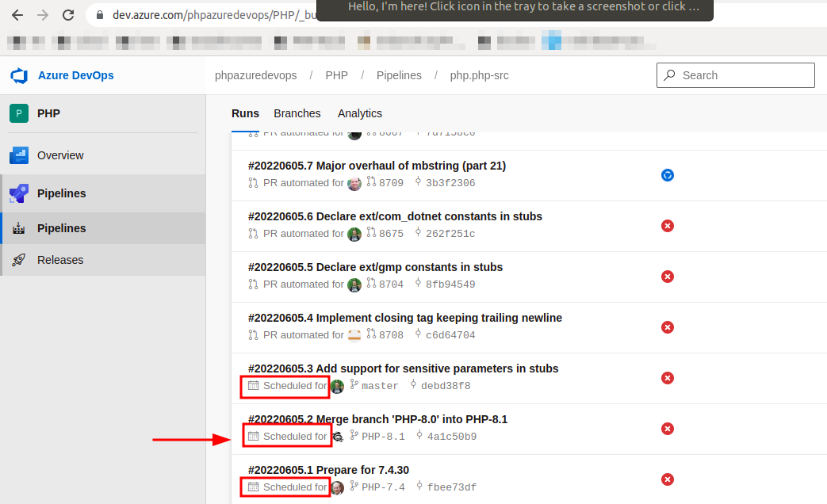
Task: Click the in-progress status icon for run 20220605.7
Action: (667, 175)
